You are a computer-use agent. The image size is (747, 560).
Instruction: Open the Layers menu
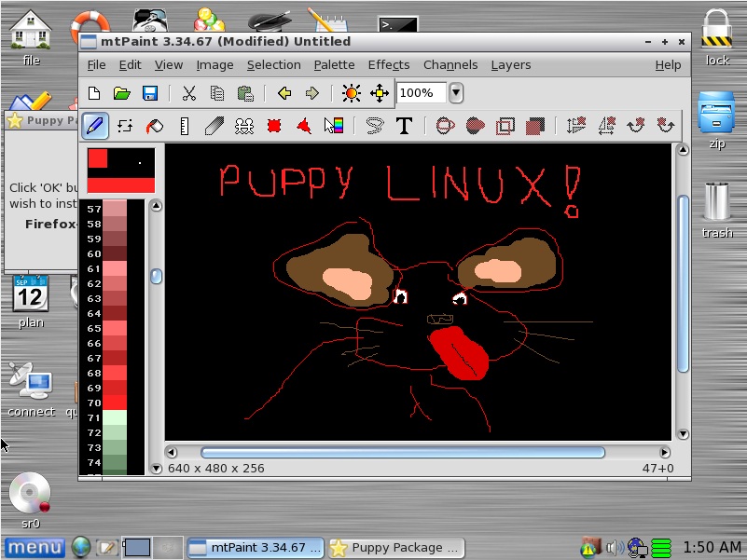click(x=511, y=65)
